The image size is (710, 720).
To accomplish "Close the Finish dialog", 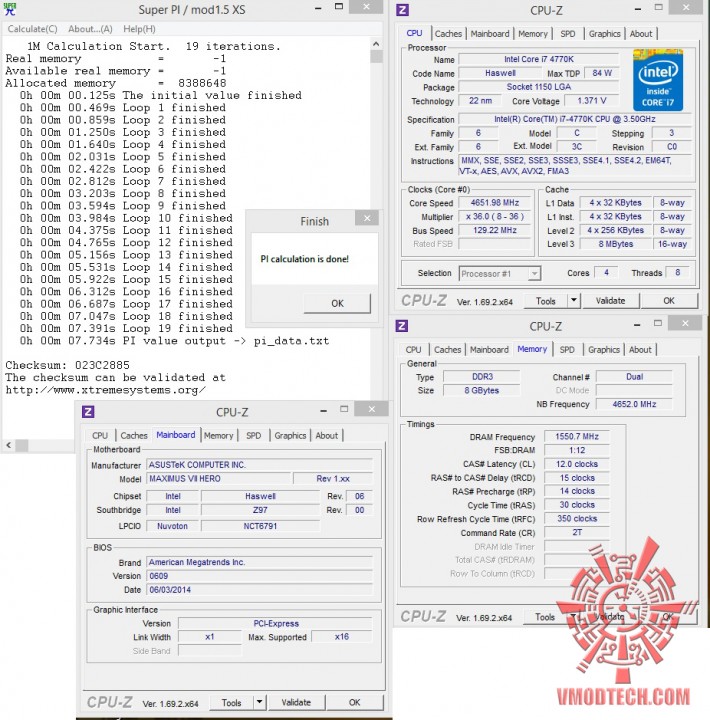I will (366, 218).
